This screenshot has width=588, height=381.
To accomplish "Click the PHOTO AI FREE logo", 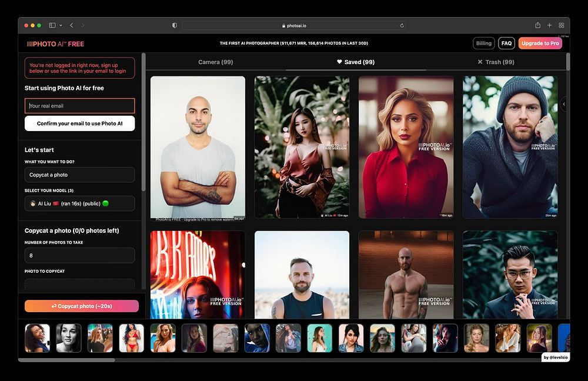I will (x=55, y=44).
